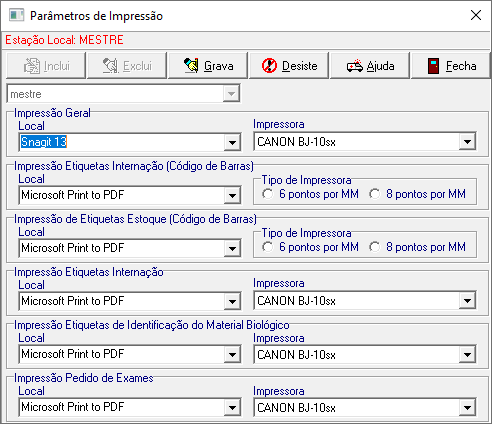This screenshot has width=492, height=424.
Task: Expand Impressão Geral Local dropdown arrow
Action: [x=232, y=142]
